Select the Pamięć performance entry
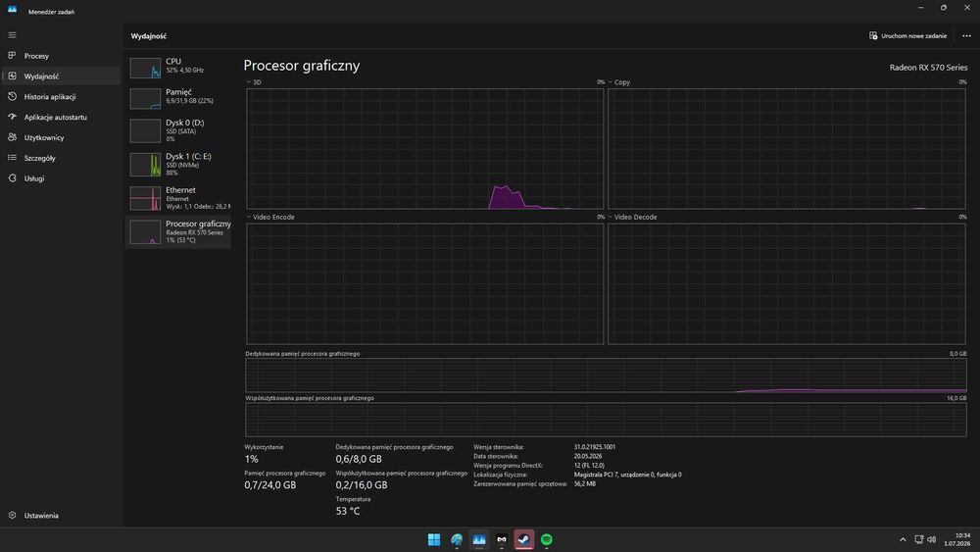Viewport: 980px width, 552px height. (x=178, y=97)
